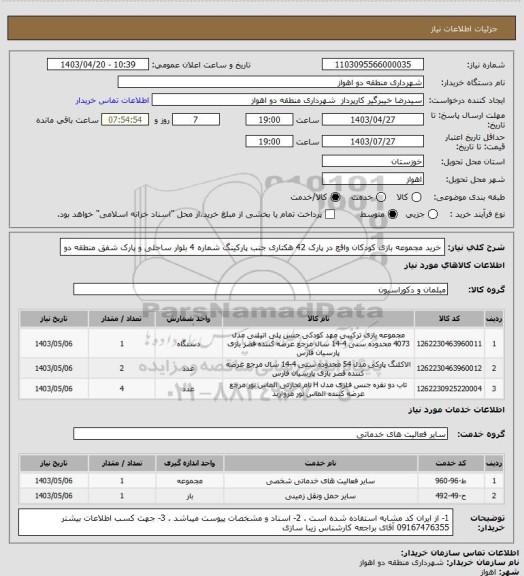The height and width of the screenshot is (576, 524).
Task: Click the ساعت field 19:00 beside 1403/04/27
Action: coord(269,120)
